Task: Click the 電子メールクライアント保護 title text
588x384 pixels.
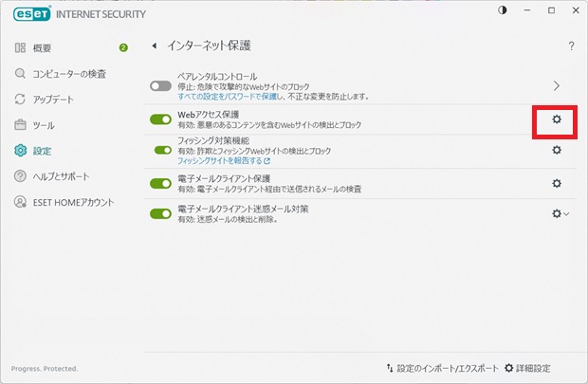Action: pyautogui.click(x=224, y=178)
